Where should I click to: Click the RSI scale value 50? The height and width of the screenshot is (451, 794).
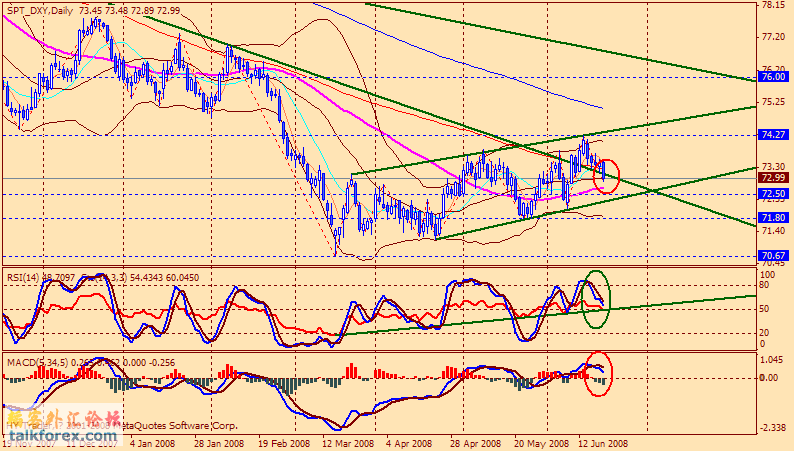click(x=766, y=309)
